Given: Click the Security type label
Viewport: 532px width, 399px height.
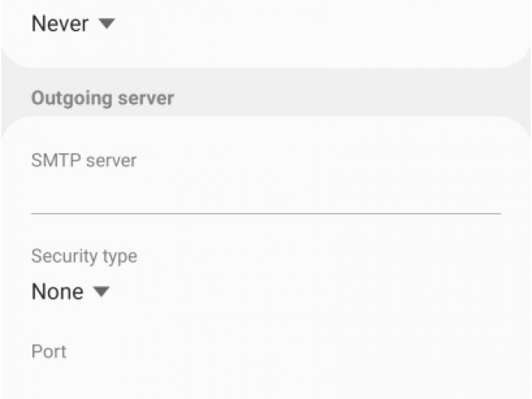Looking at the screenshot, I should pos(84,256).
